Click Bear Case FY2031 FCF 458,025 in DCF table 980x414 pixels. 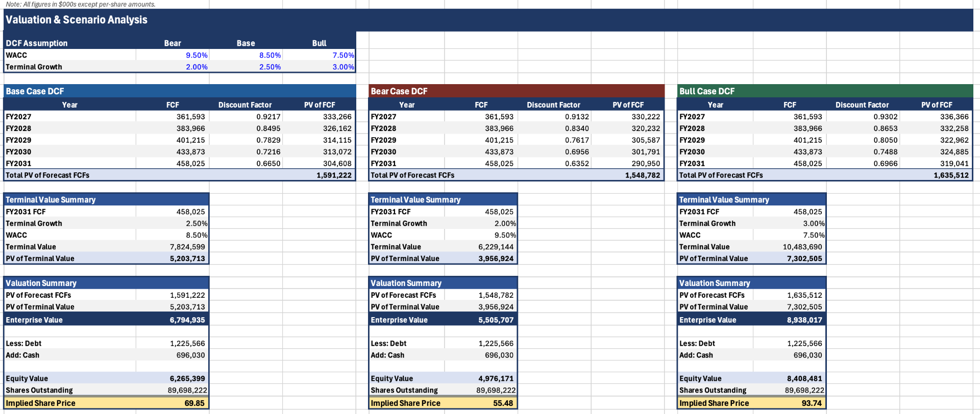(x=499, y=164)
